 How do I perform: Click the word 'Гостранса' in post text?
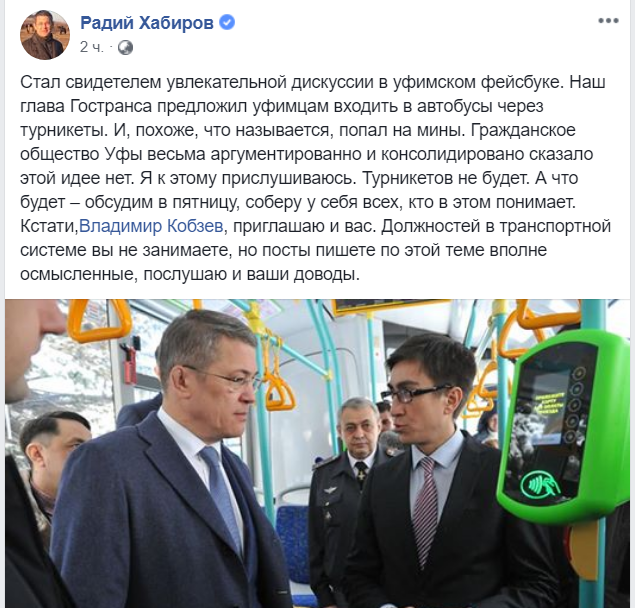point(111,106)
